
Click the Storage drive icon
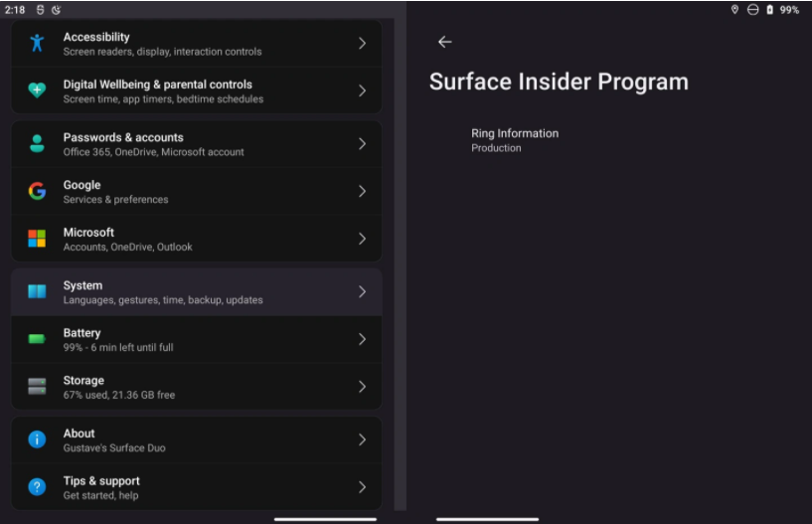coord(37,386)
